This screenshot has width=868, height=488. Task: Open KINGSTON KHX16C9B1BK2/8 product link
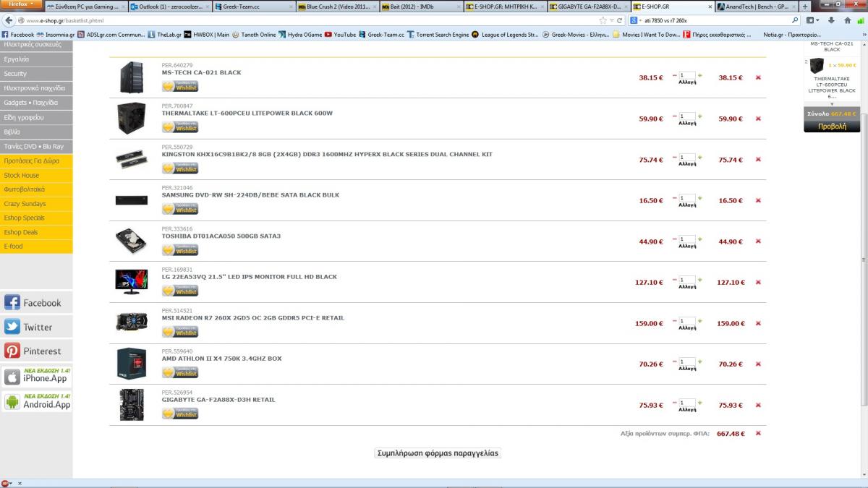[327, 154]
